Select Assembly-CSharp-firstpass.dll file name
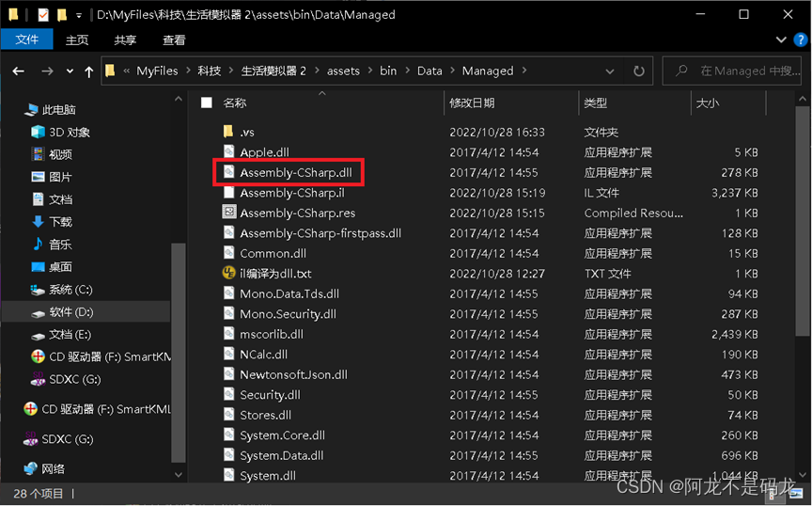Viewport: 812px width, 506px height. point(320,233)
